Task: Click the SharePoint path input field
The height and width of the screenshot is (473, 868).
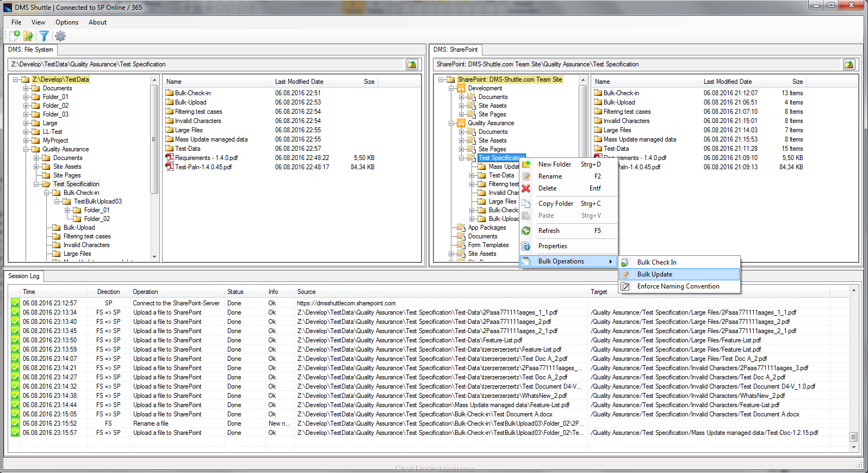Action: [637, 64]
